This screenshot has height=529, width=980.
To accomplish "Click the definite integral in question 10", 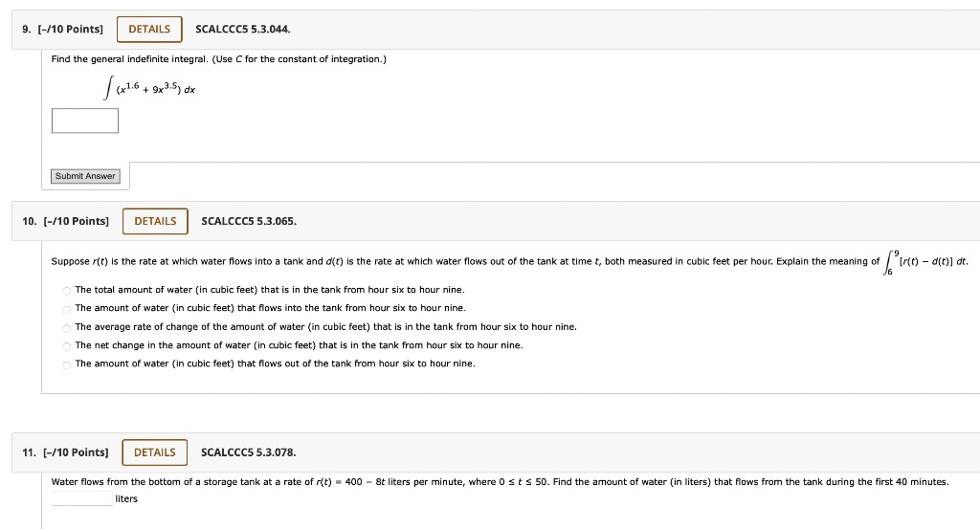I will [x=925, y=262].
